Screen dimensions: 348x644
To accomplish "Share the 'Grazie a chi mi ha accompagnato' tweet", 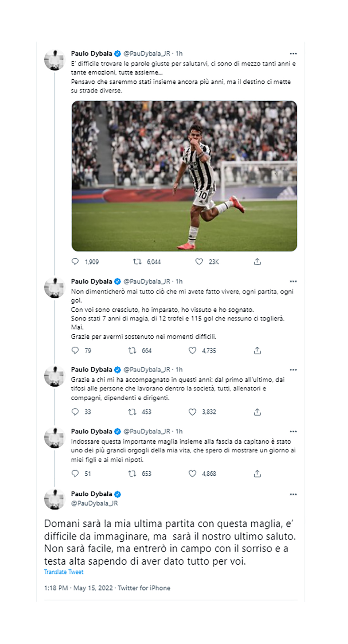I will (257, 412).
